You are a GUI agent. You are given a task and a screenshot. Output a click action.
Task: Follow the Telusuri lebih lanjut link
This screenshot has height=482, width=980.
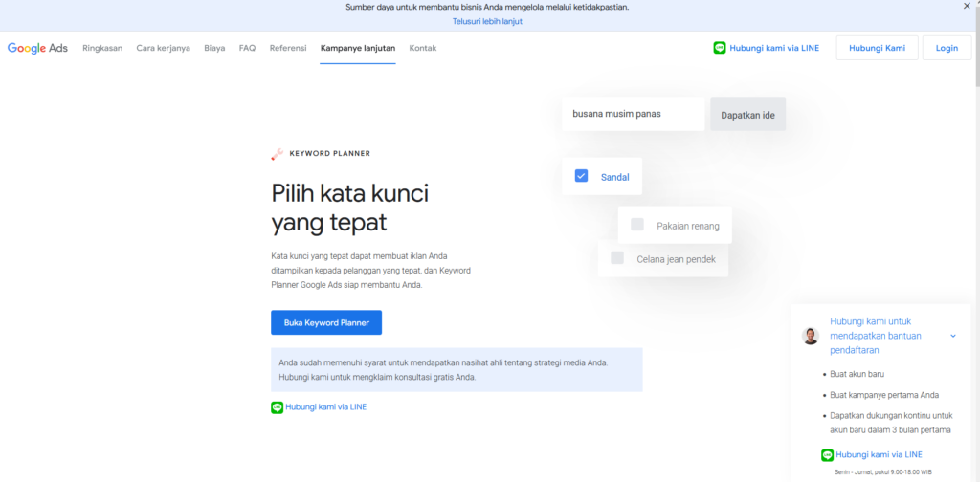pyautogui.click(x=487, y=21)
